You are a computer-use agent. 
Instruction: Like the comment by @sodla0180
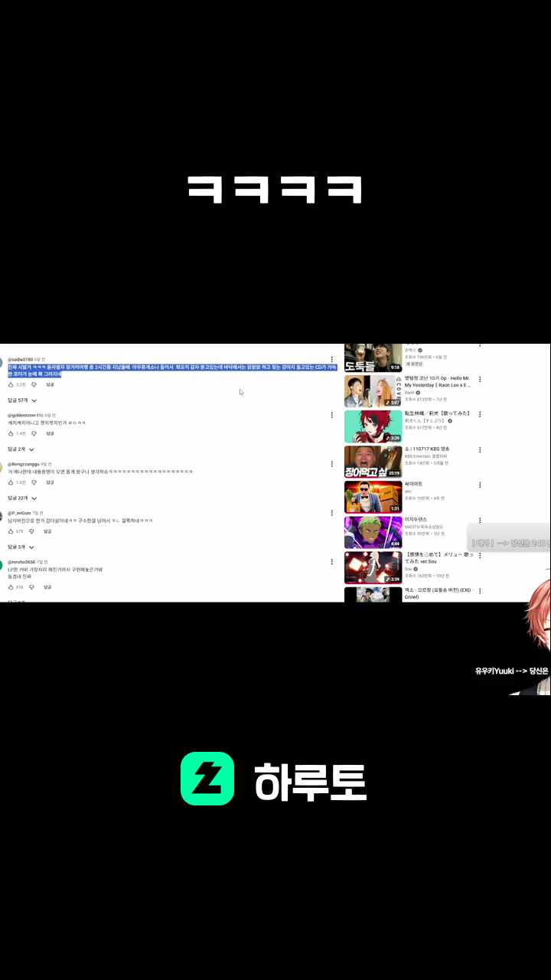pyautogui.click(x=11, y=384)
